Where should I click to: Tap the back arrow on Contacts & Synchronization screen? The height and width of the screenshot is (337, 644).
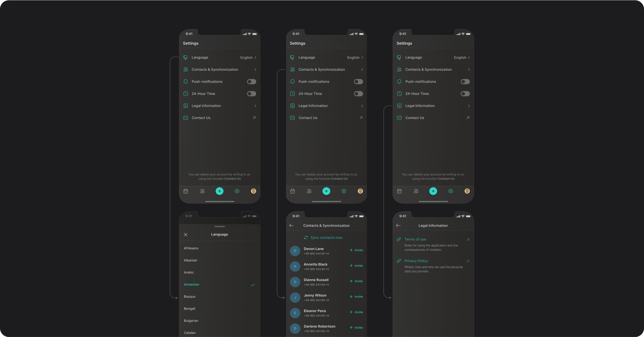[x=292, y=225]
